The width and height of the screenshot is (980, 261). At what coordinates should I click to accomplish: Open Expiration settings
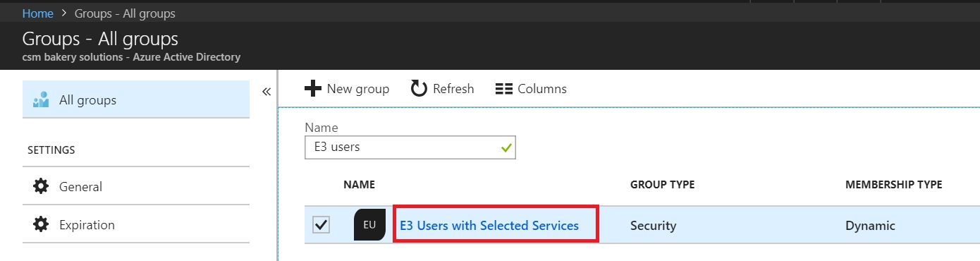pyautogui.click(x=136, y=225)
